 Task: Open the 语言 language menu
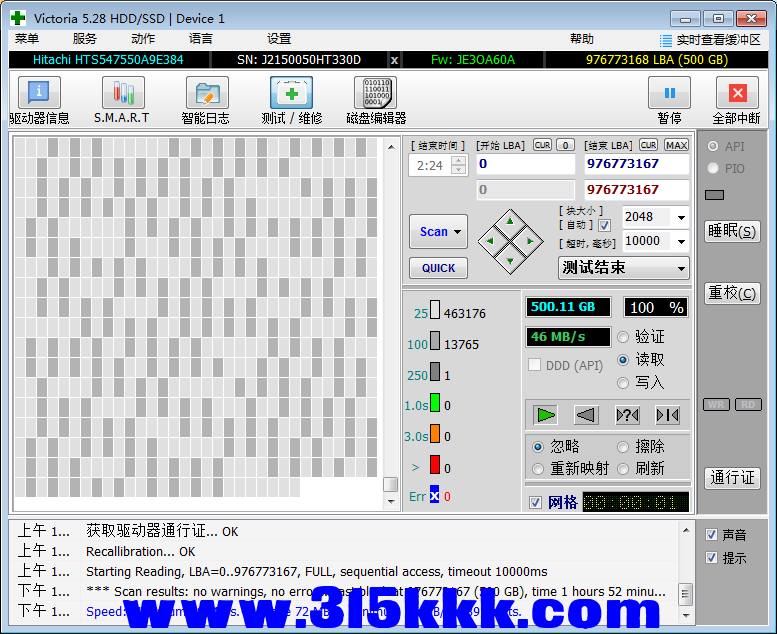pyautogui.click(x=201, y=39)
